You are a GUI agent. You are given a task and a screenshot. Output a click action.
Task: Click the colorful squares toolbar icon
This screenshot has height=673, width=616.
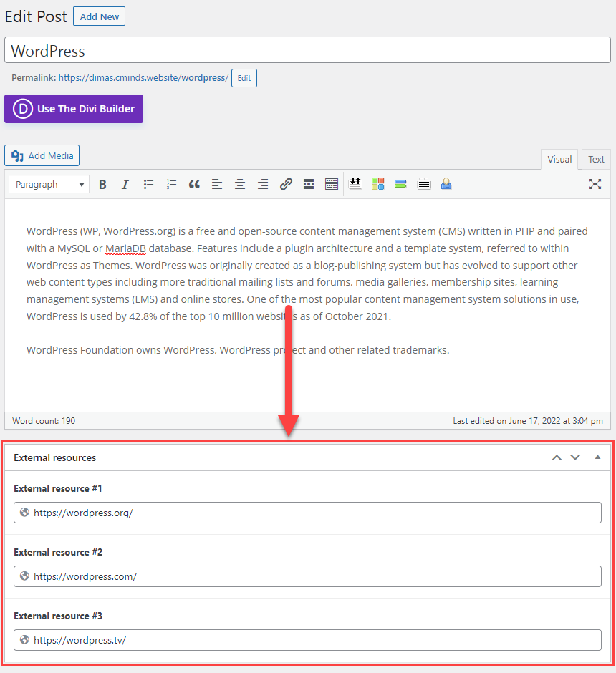click(x=377, y=184)
